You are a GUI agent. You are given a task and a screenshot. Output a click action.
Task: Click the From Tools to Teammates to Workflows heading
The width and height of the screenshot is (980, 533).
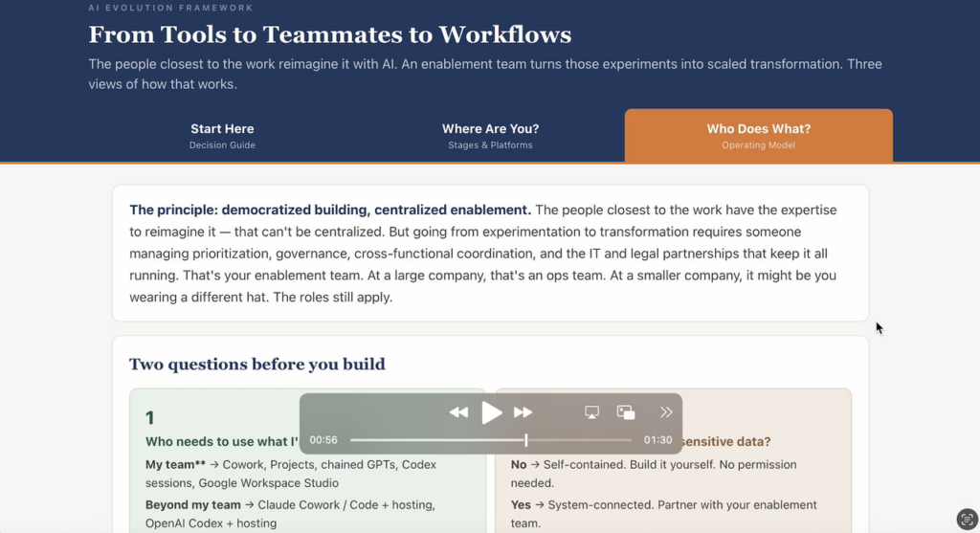[x=329, y=34]
